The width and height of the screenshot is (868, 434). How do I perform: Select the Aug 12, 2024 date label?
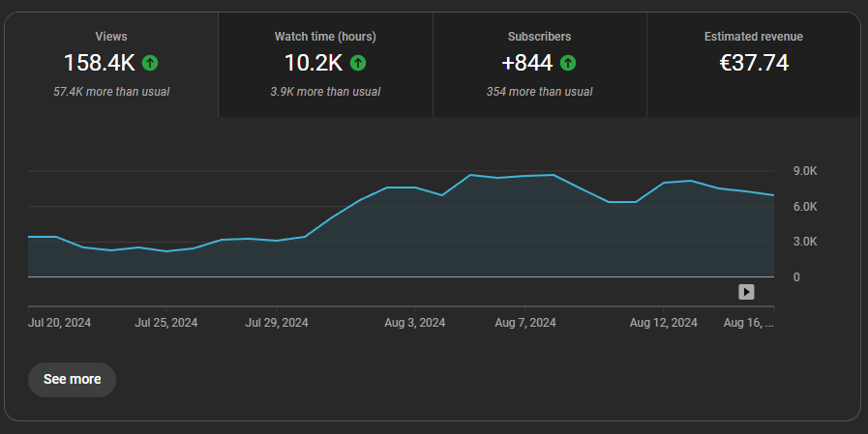click(663, 323)
